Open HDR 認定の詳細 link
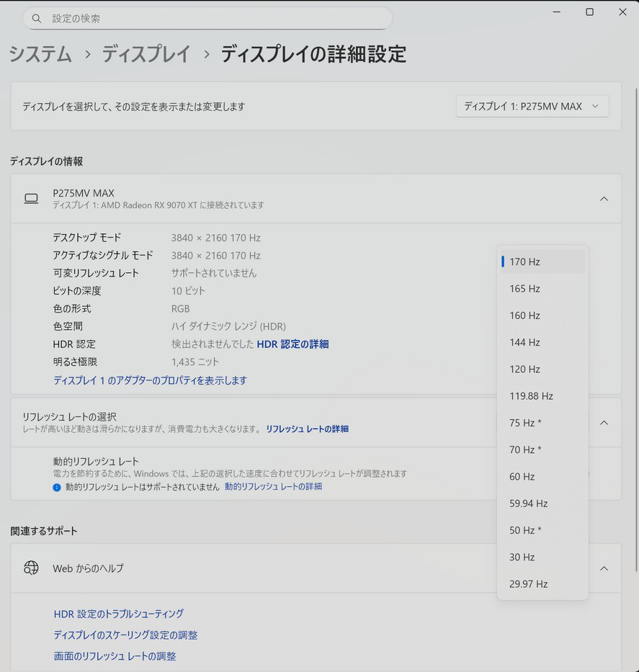The width and height of the screenshot is (639, 672). click(x=292, y=344)
